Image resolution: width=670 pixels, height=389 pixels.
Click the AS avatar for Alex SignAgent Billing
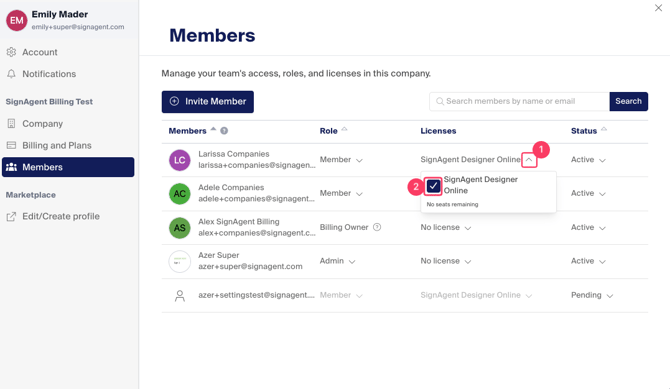(179, 228)
